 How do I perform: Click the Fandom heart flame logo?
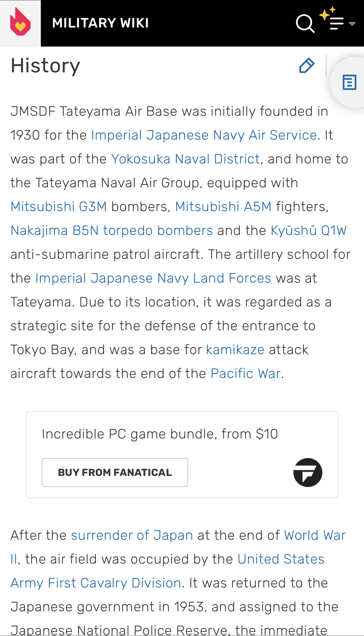[x=20, y=23]
